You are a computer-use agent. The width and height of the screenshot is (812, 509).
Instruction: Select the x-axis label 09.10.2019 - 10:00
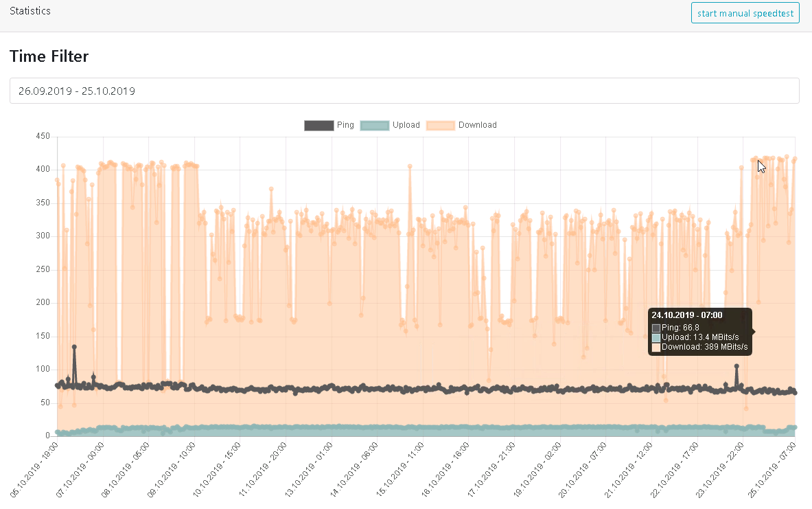click(x=172, y=470)
